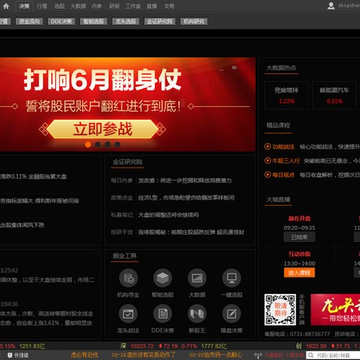Viewport: 360px width, 360px height.
Task: Play the 功能战法 course icon
Action: [x=267, y=146]
